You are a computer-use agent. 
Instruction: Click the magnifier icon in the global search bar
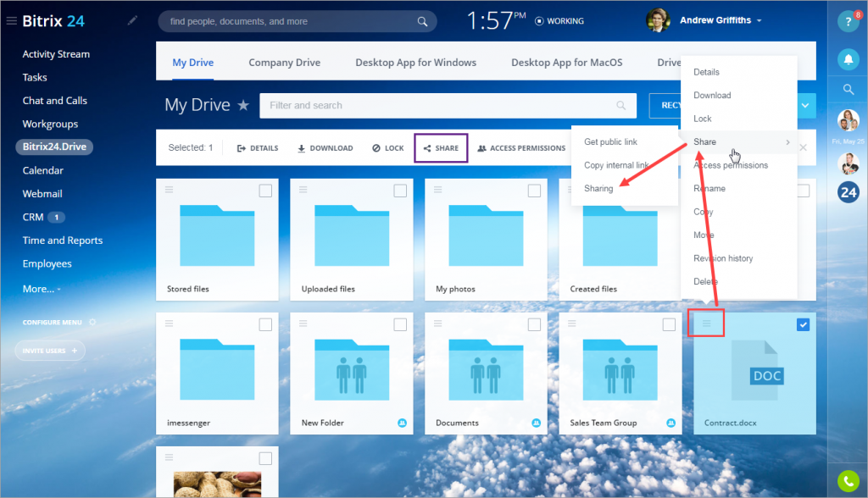coord(422,21)
